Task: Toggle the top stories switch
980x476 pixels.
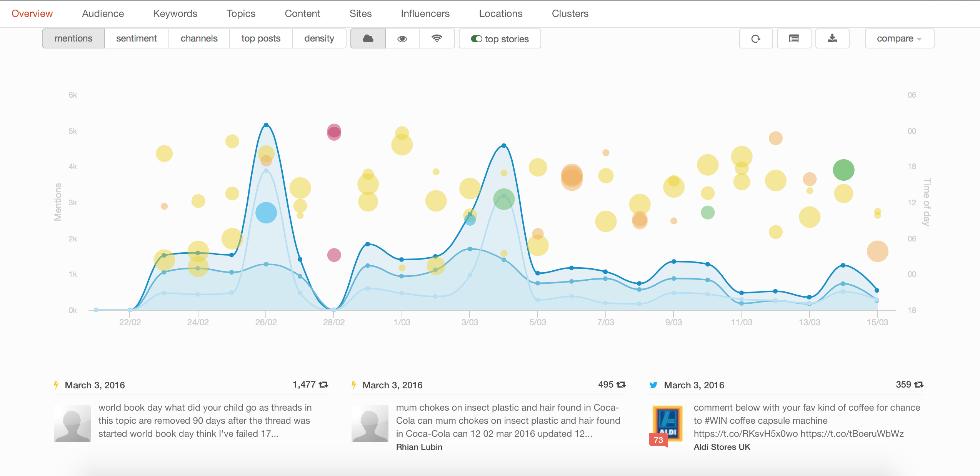Action: click(x=477, y=39)
